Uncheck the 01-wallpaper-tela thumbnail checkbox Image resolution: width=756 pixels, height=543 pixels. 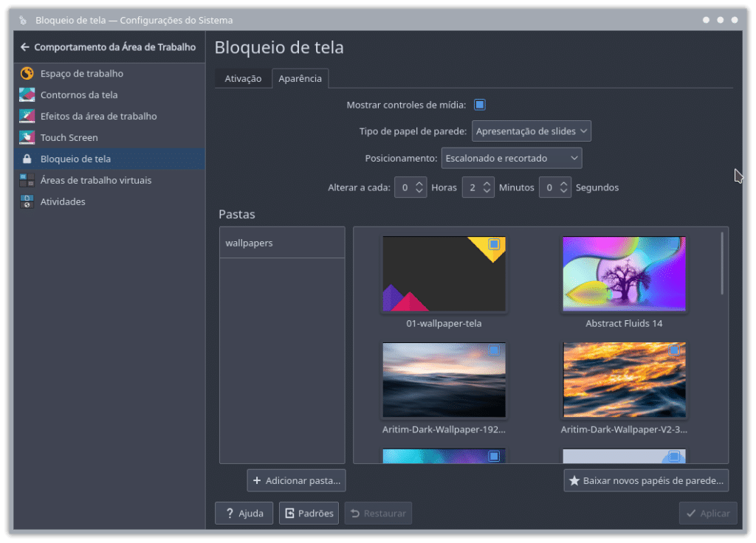494,244
